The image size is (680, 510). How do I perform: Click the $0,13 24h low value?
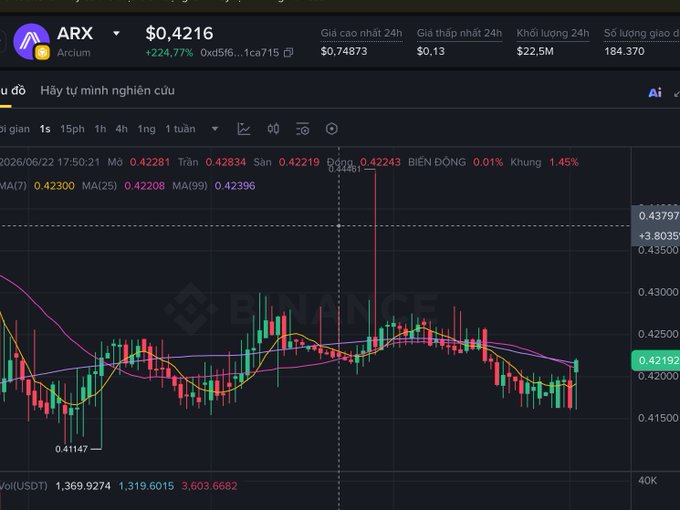(x=431, y=52)
